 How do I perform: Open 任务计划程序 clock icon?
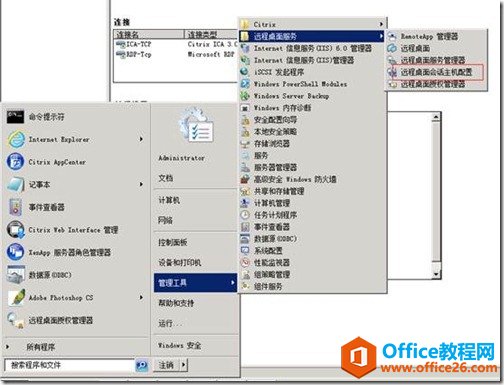click(x=245, y=215)
